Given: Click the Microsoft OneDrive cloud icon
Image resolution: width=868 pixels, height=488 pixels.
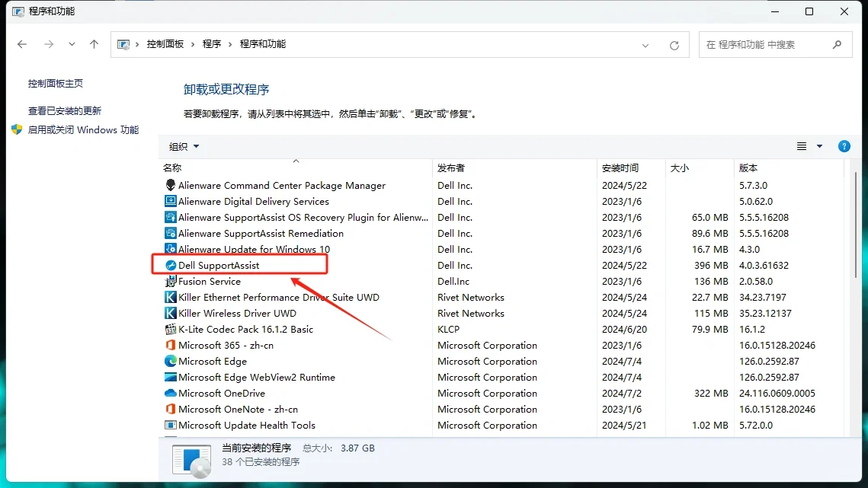Looking at the screenshot, I should [171, 394].
